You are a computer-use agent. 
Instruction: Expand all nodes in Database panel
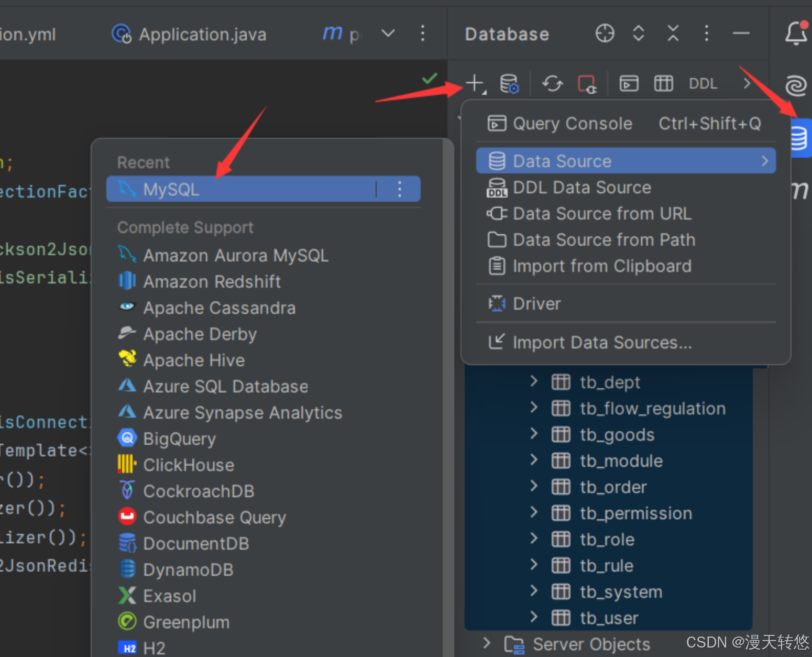click(638, 33)
